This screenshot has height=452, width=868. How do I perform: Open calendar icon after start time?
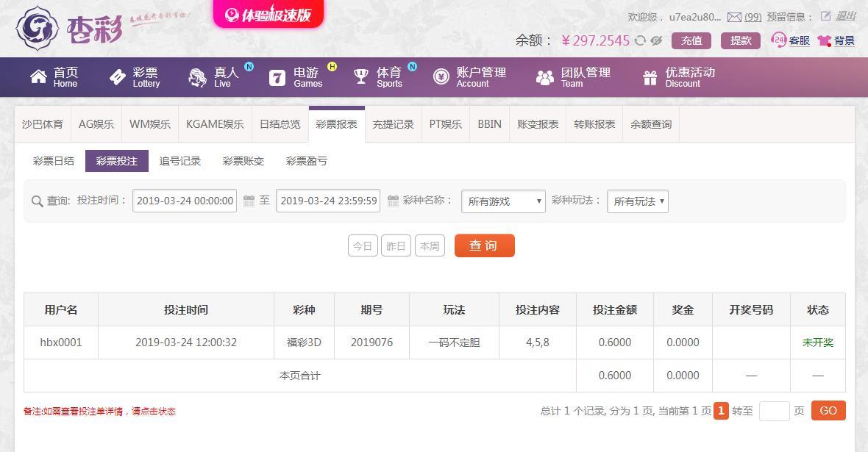(249, 200)
